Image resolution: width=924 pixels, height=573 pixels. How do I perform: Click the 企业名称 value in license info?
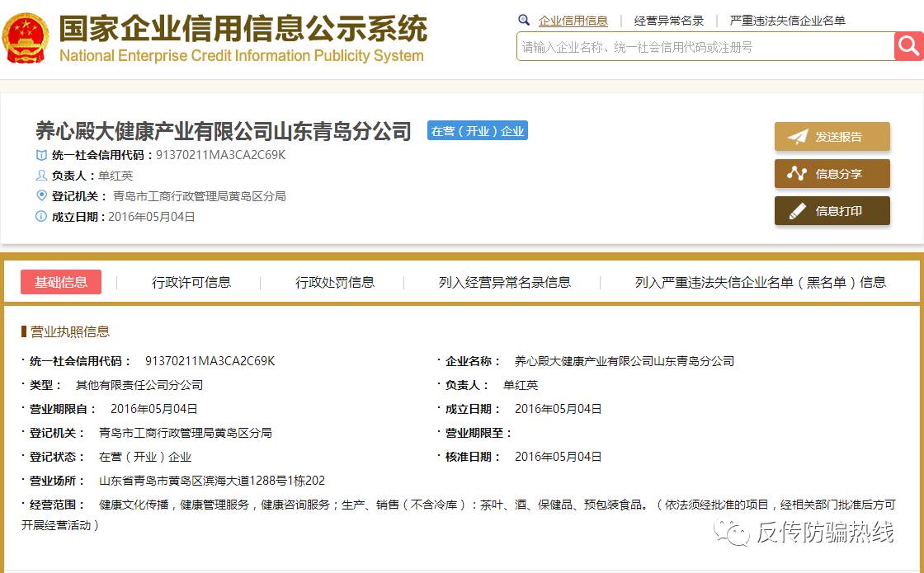624,361
